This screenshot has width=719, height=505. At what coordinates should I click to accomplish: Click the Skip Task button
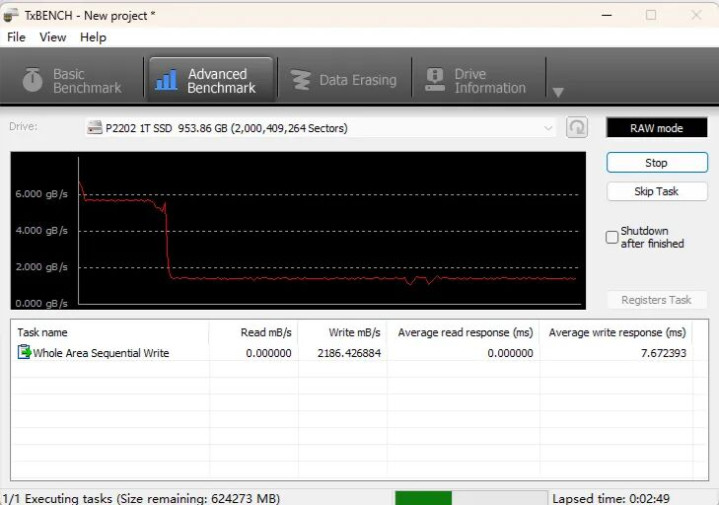click(656, 191)
